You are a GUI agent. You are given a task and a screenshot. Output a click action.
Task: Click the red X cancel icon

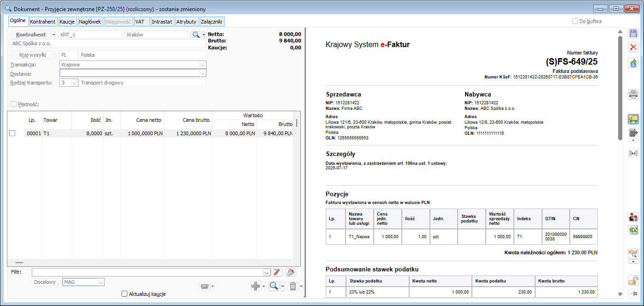(x=633, y=47)
